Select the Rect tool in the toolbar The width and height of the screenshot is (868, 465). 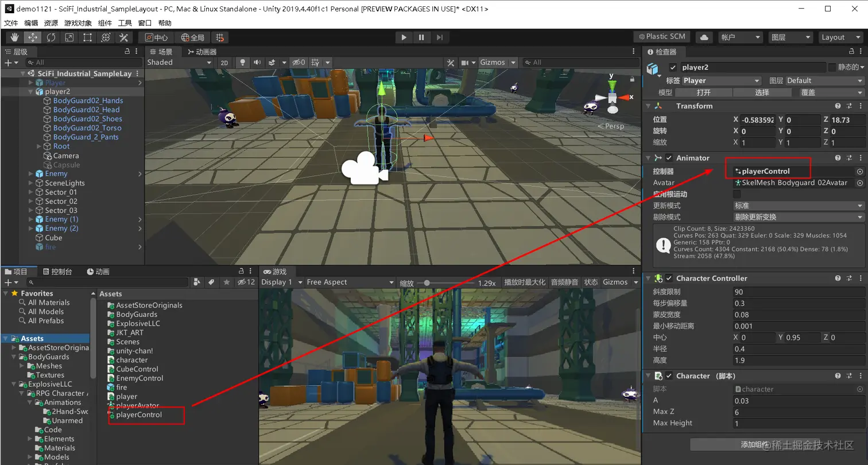(x=87, y=37)
